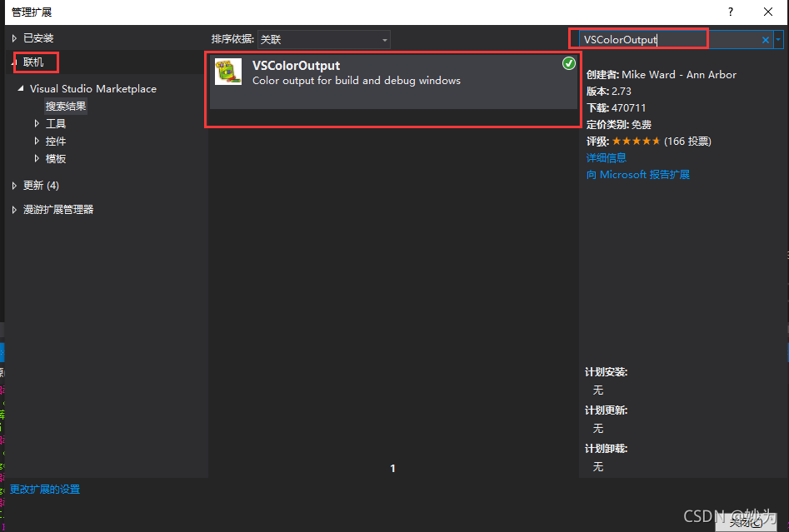789x532 pixels.
Task: Select the 联机 label
Action: pyautogui.click(x=33, y=62)
